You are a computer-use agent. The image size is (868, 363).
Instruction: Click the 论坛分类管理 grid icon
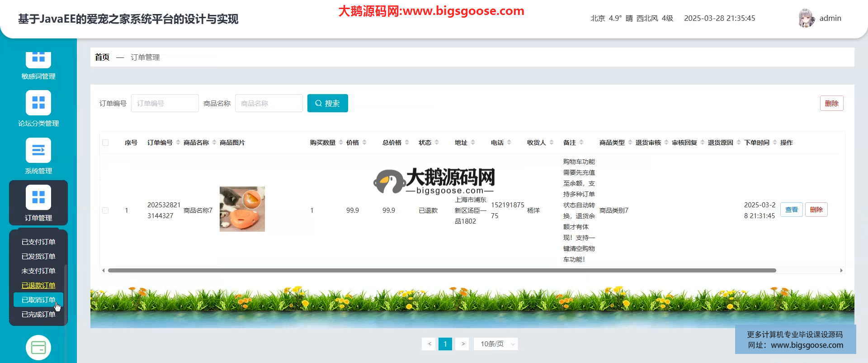38,103
